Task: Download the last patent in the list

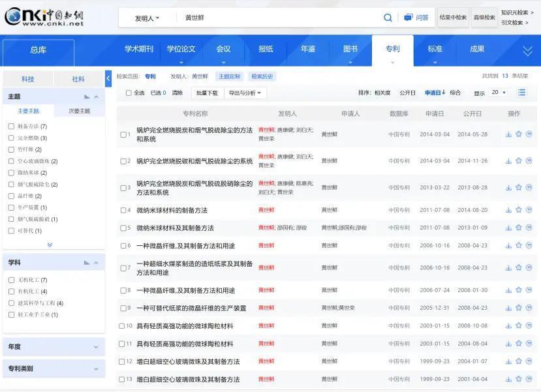Action: pos(508,379)
